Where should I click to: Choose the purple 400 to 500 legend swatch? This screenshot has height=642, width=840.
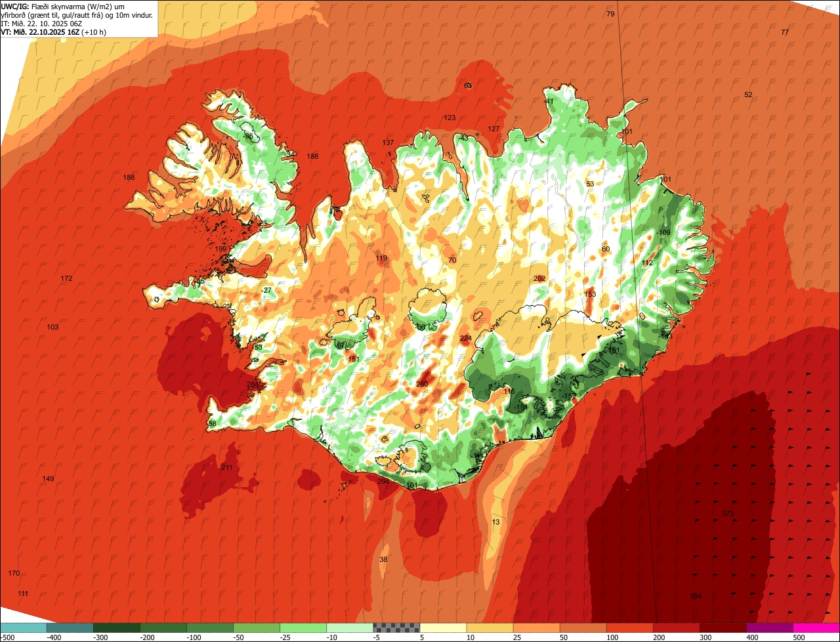[x=769, y=628]
